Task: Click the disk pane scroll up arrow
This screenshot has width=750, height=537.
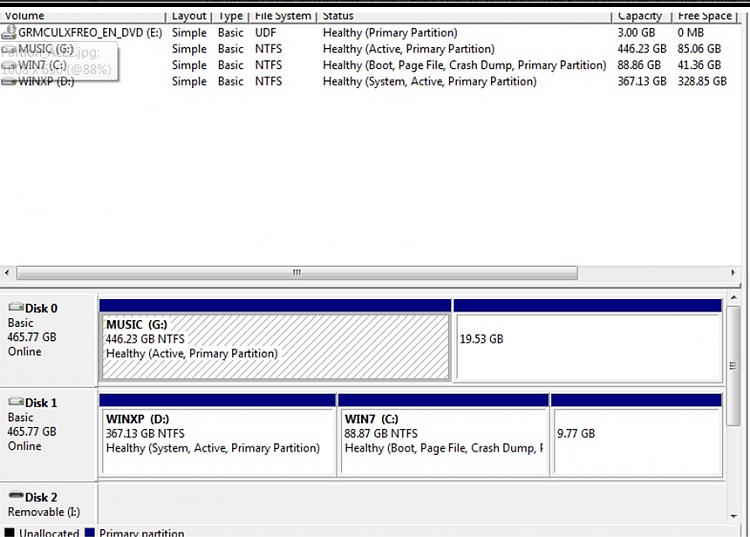Action: (733, 298)
